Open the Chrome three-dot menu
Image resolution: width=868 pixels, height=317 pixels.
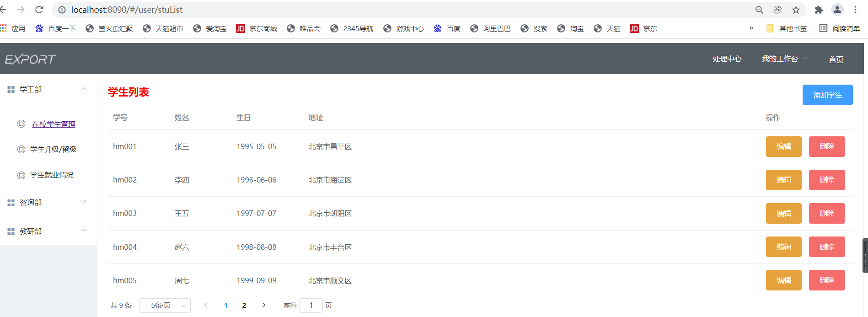coord(855,10)
